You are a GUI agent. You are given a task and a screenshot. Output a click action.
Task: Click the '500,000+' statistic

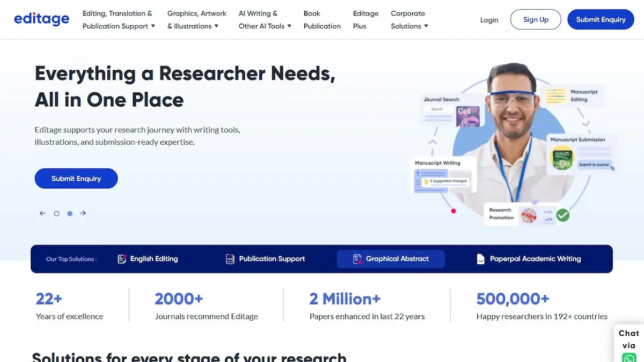[513, 299]
